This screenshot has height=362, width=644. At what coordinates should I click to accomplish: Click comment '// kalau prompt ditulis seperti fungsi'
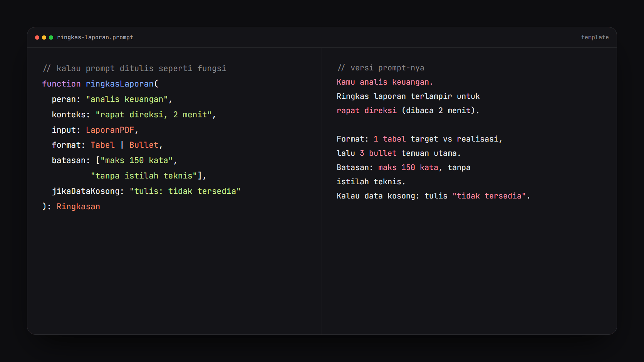click(x=134, y=68)
